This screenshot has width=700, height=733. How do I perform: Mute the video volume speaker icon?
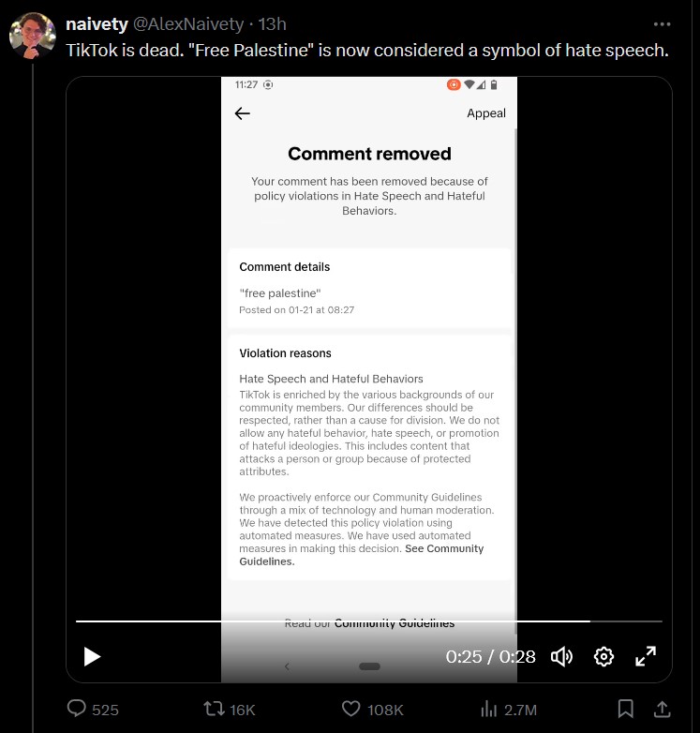[x=561, y=656]
